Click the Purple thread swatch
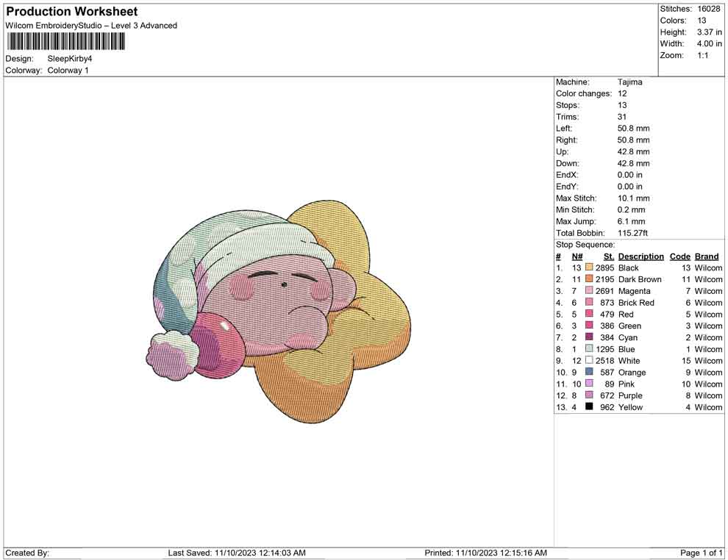 [588, 395]
